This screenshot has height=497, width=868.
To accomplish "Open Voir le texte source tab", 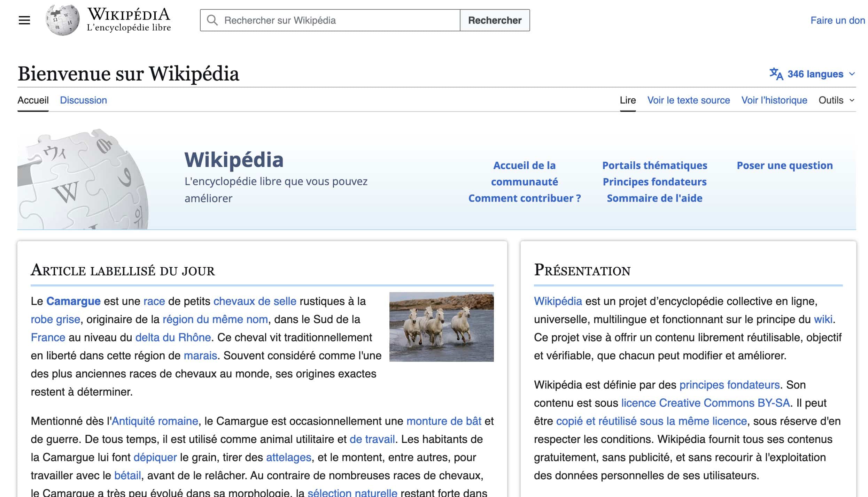I will pos(688,100).
